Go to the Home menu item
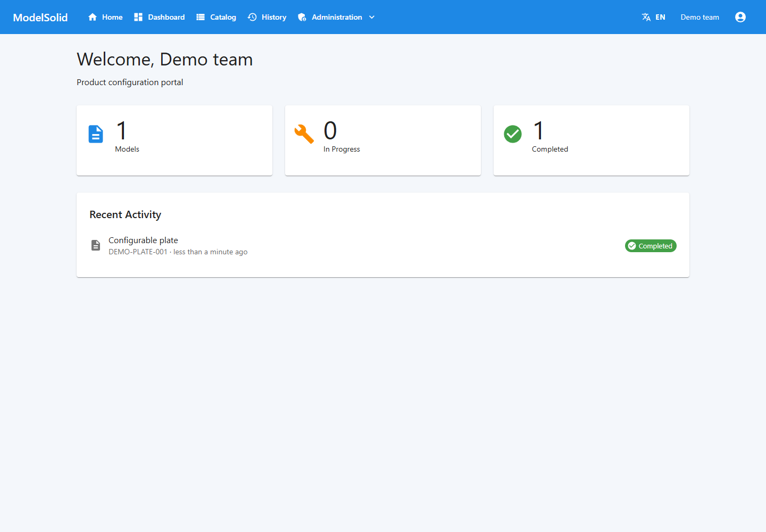This screenshot has height=532, width=766. pyautogui.click(x=112, y=17)
